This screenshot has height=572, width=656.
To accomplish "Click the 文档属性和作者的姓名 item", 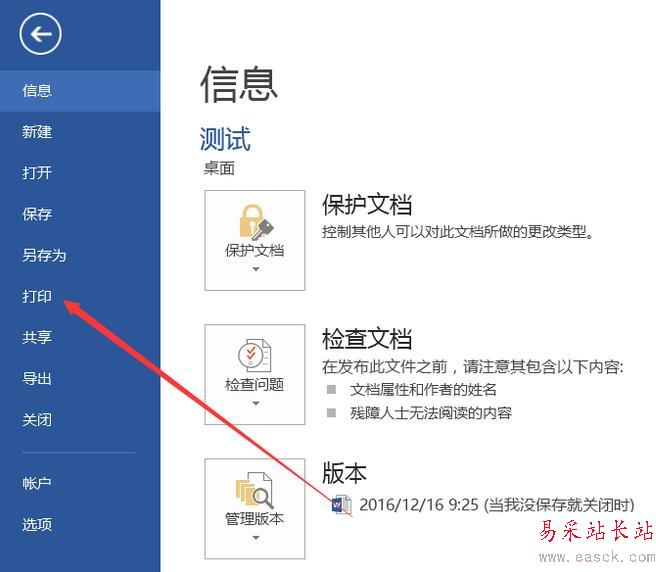I will 423,390.
